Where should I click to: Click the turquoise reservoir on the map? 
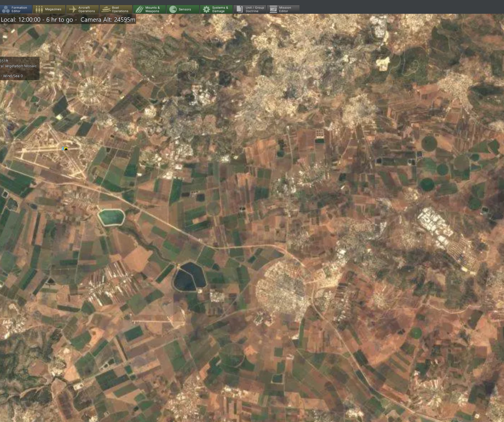[112, 217]
